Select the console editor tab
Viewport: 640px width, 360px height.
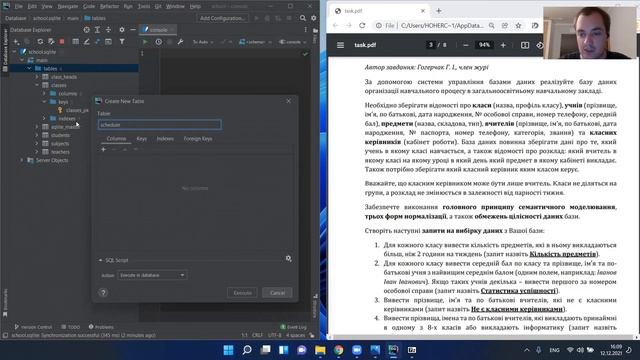158,30
